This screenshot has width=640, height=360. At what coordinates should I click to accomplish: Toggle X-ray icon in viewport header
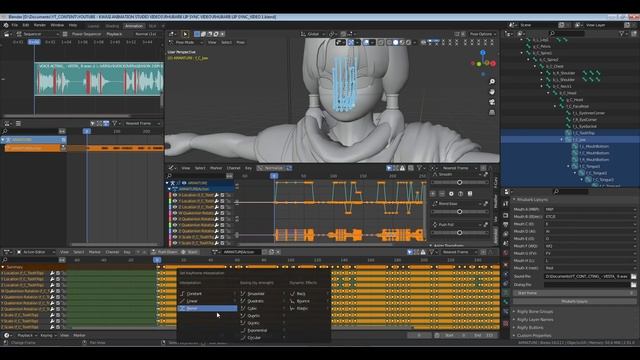tap(380, 42)
